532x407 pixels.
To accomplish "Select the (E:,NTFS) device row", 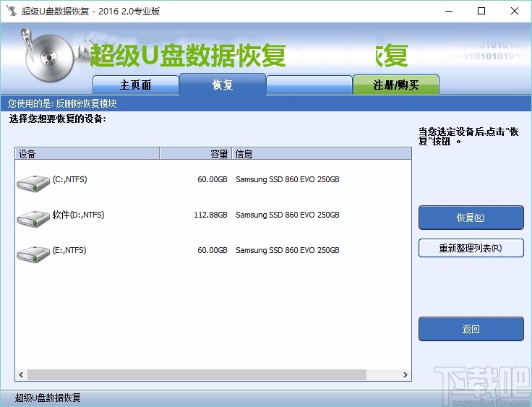I will tap(213, 254).
